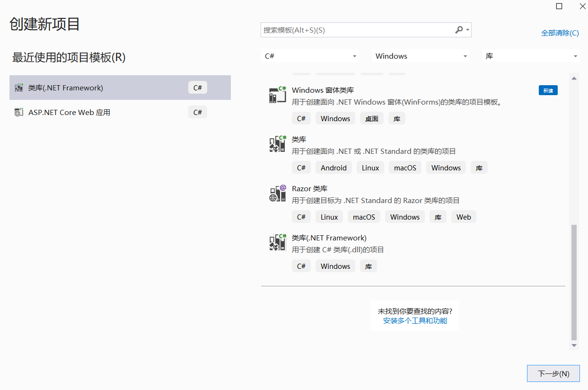
Task: Click the Razor class library icon
Action: tap(278, 193)
